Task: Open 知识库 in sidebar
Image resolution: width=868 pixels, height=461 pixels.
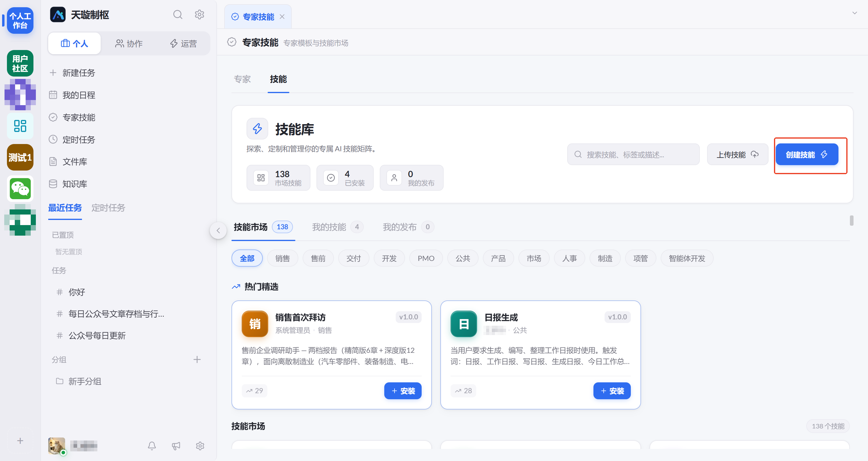Action: point(129,184)
